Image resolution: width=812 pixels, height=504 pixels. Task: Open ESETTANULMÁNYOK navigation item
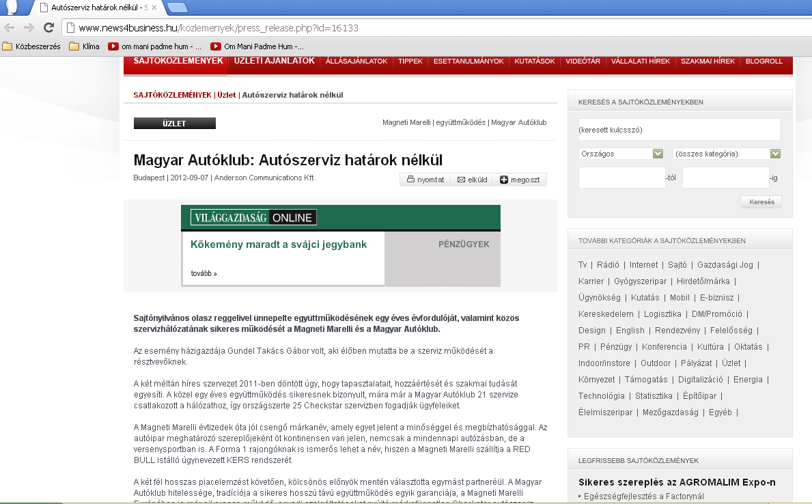468,61
